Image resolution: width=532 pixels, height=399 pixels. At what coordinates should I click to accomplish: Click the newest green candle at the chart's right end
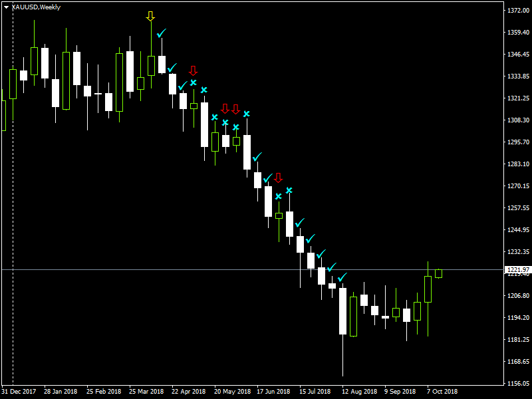(438, 273)
